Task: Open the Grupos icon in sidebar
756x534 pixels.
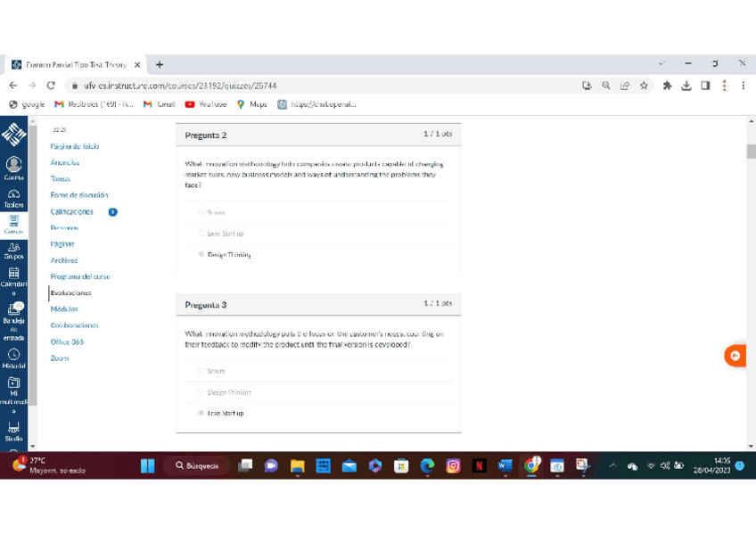Action: click(13, 251)
